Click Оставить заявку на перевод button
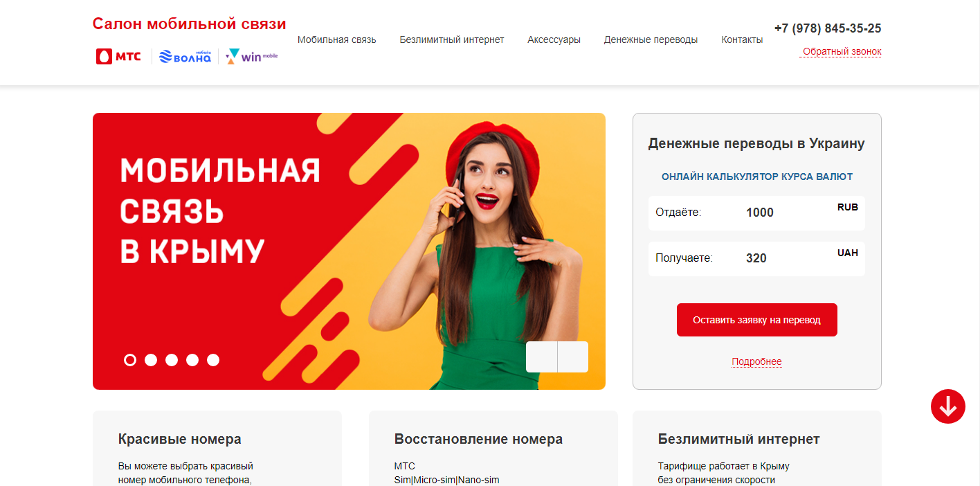 coord(757,320)
